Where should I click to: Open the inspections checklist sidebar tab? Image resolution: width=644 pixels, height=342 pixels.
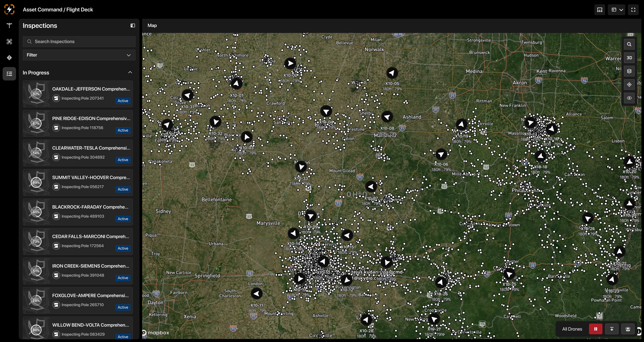(x=9, y=74)
